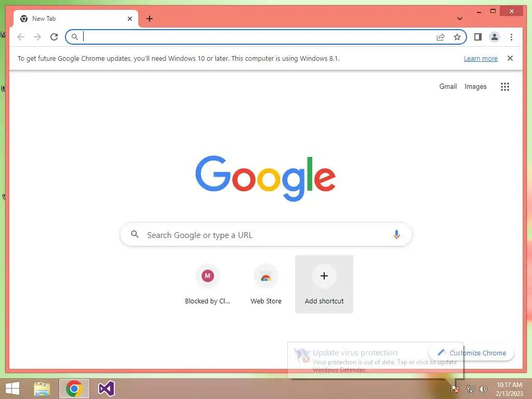Open the taskbar clock showing 10:17 AM
This screenshot has height=399, width=532.
(x=509, y=389)
